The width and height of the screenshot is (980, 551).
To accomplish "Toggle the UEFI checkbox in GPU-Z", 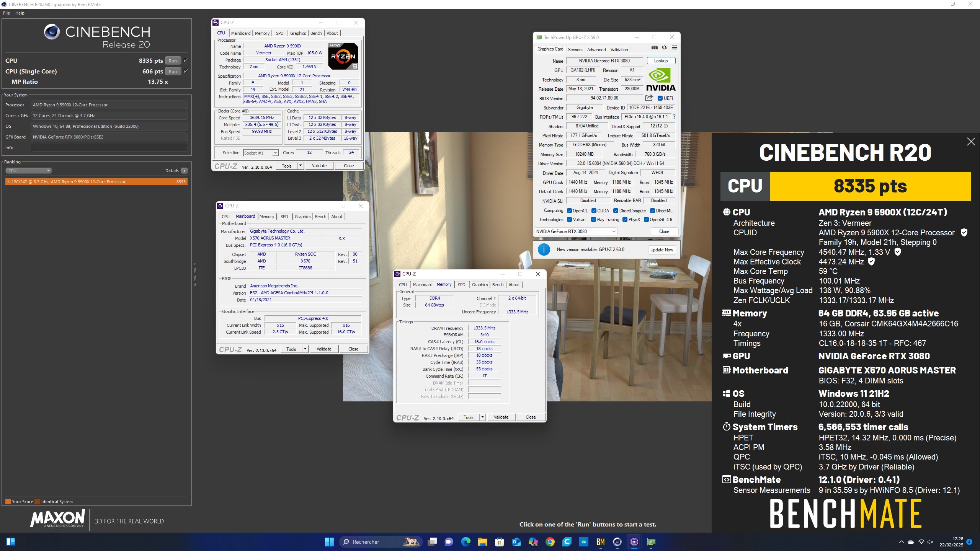I will click(660, 98).
